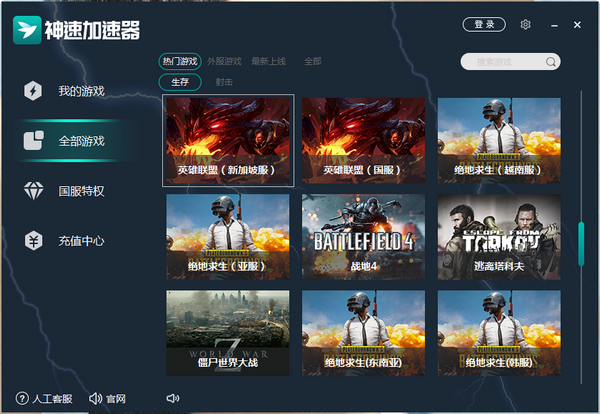Select 绝地求生(韩服) game card
The image size is (600, 414).
[x=499, y=333]
